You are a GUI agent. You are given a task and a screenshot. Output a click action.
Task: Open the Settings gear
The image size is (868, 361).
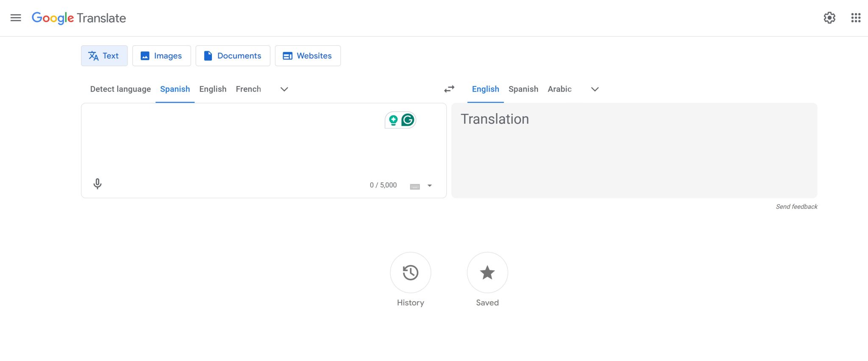point(829,18)
